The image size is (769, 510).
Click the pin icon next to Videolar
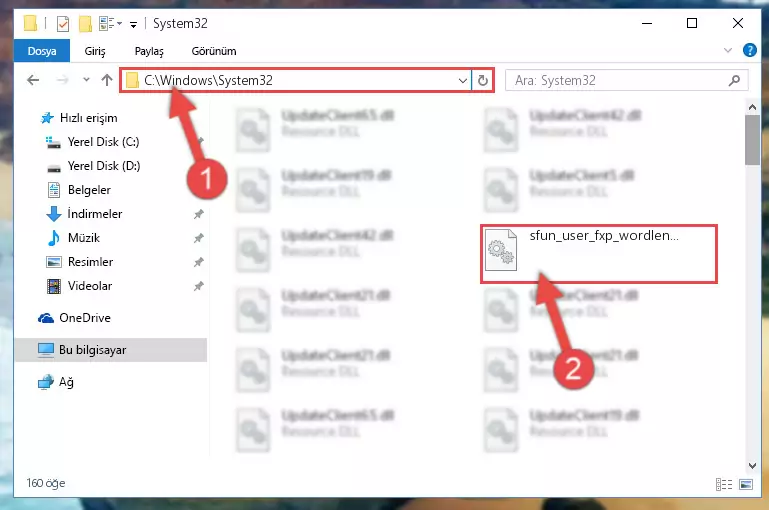(x=198, y=286)
